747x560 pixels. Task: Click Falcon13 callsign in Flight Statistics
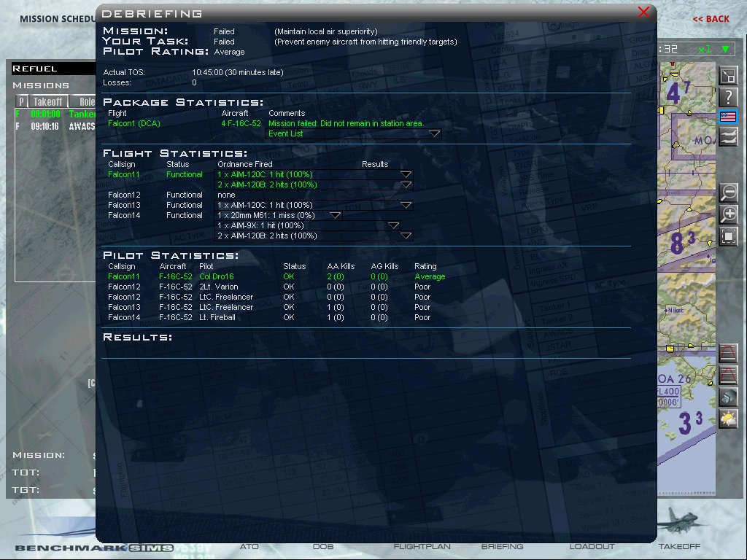[124, 205]
